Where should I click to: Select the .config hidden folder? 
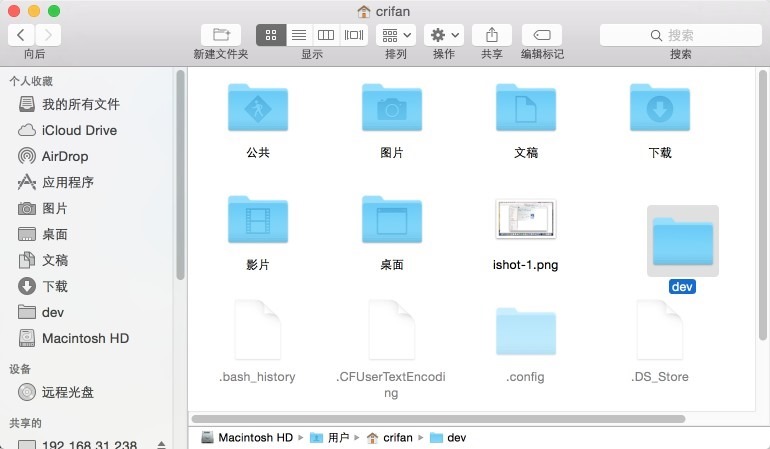[526, 332]
